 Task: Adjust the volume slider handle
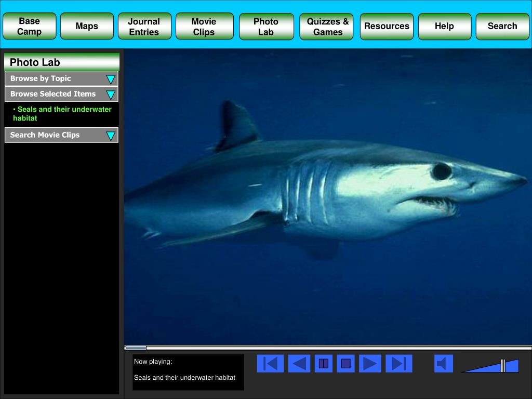click(x=503, y=366)
